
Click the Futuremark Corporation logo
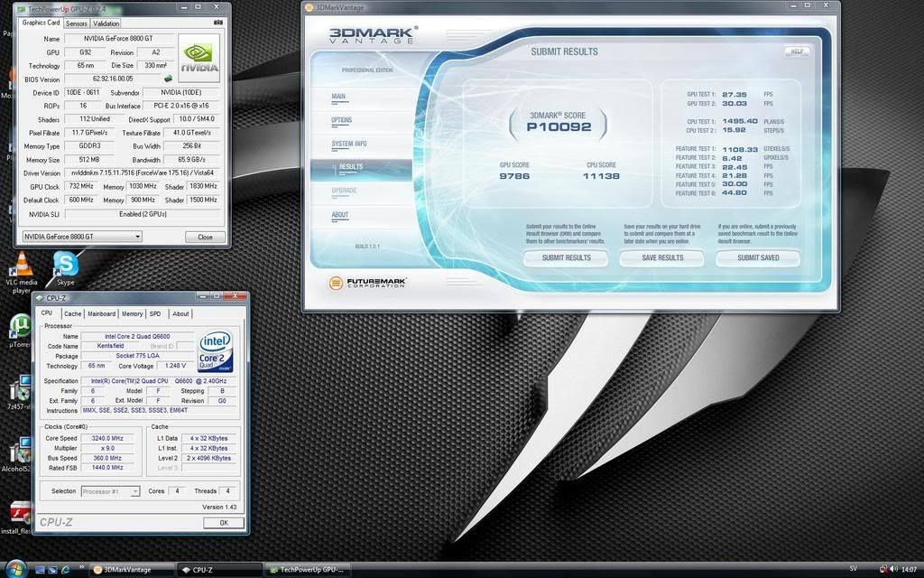[x=367, y=283]
